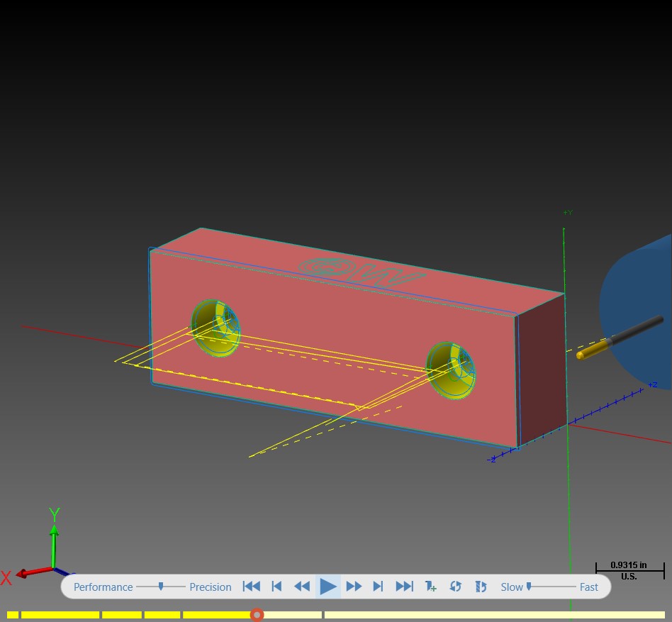672x622 pixels.
Task: Click the Performance–Precision slider handle
Action: [x=161, y=586]
